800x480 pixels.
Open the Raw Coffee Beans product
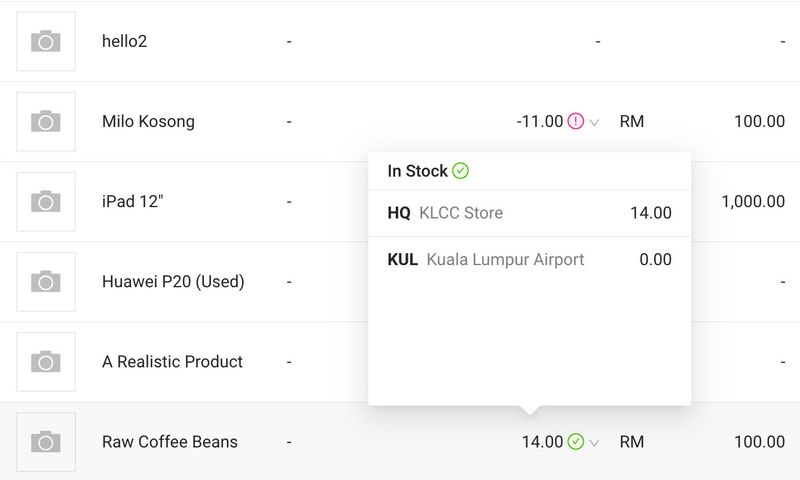tap(170, 442)
